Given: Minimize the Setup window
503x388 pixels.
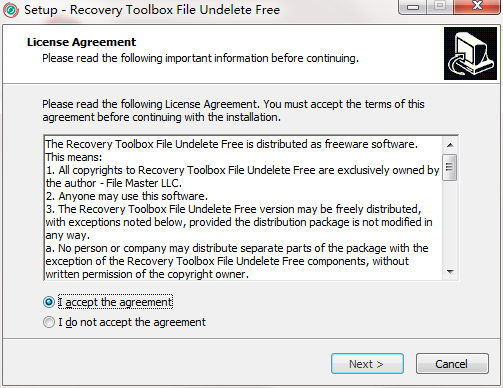Looking at the screenshot, I should tap(413, 7).
